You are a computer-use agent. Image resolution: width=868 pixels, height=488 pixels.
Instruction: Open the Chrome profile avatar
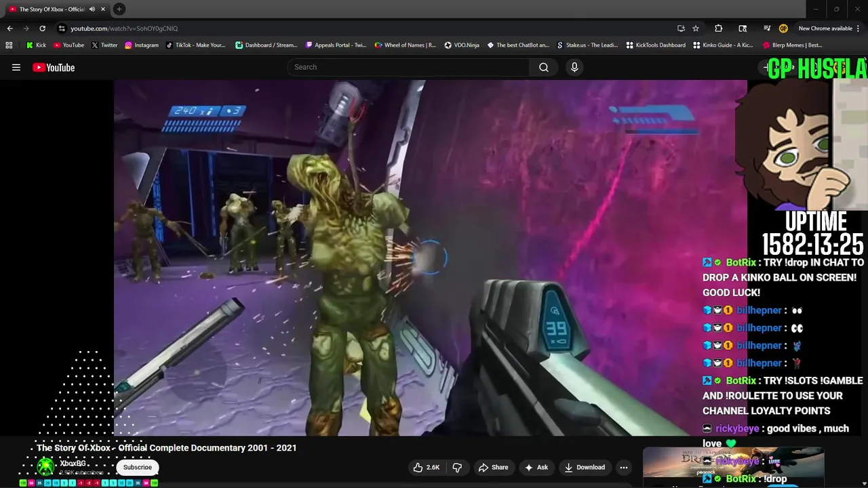click(x=783, y=28)
